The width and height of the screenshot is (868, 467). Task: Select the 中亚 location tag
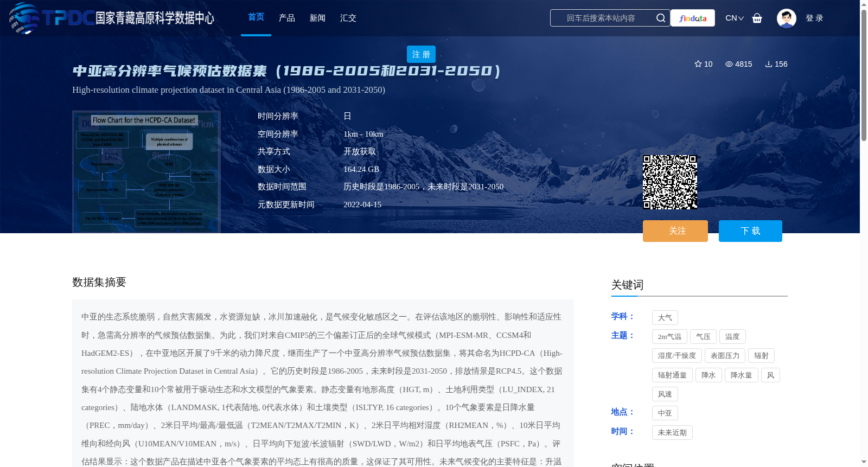coord(665,413)
